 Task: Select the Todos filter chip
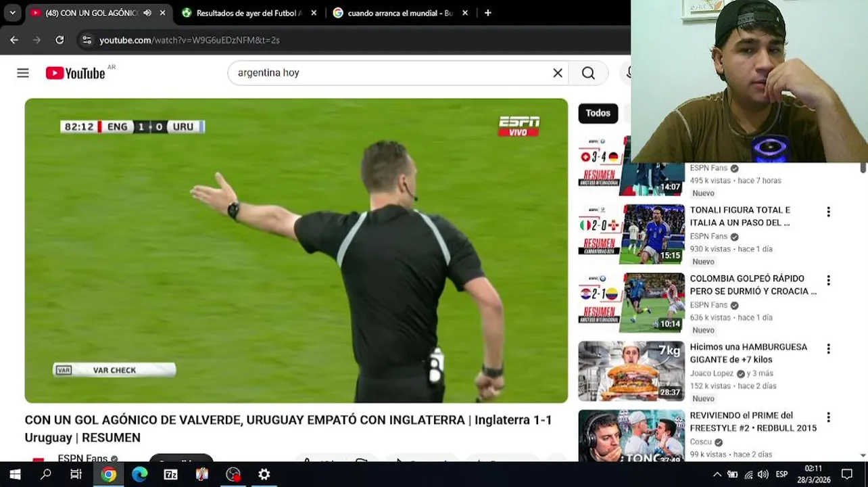[598, 113]
